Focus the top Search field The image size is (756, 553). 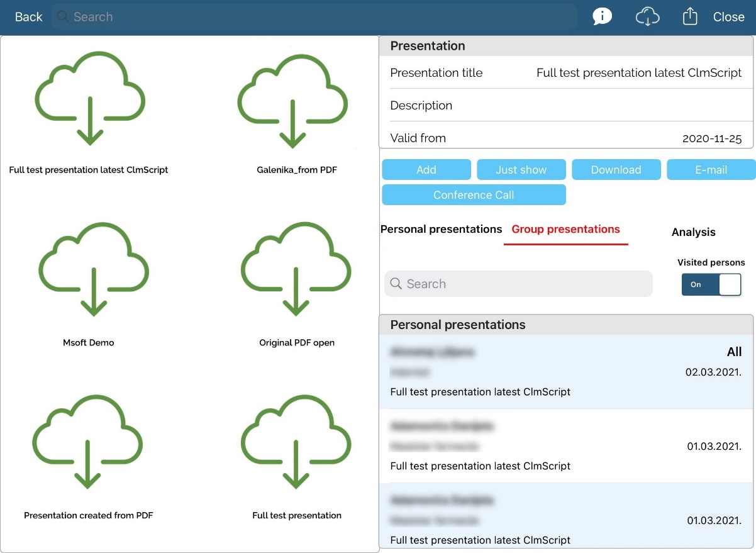[x=314, y=17]
